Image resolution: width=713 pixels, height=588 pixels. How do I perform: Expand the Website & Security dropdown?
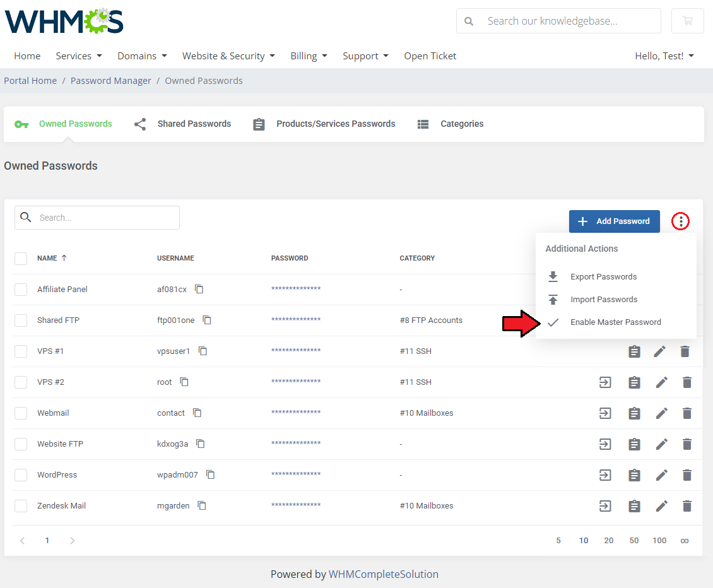(x=228, y=56)
